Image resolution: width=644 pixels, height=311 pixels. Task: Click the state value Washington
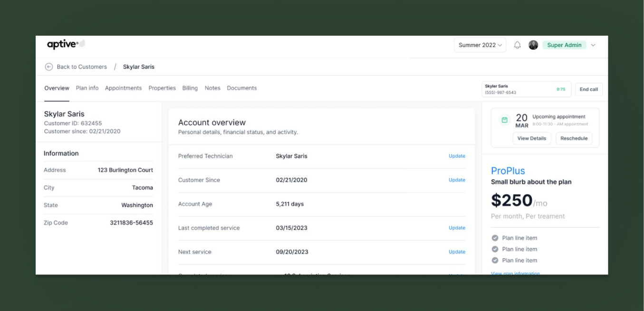tap(137, 205)
